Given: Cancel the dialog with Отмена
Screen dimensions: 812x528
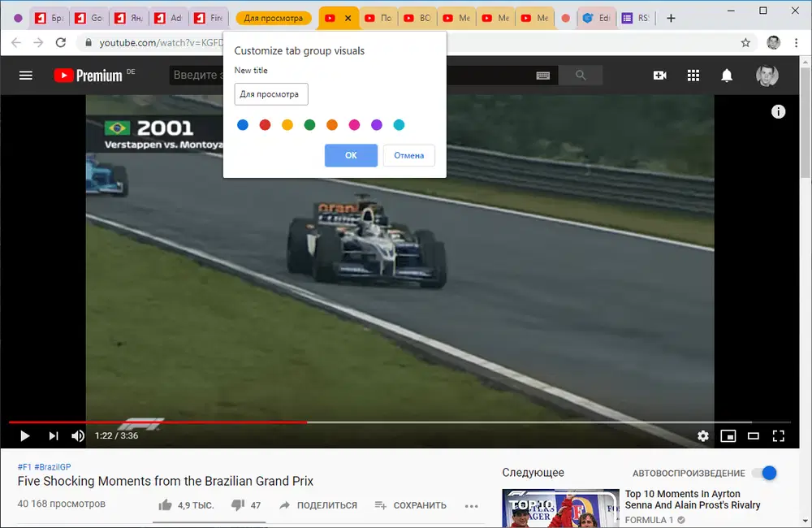Looking at the screenshot, I should pyautogui.click(x=408, y=155).
